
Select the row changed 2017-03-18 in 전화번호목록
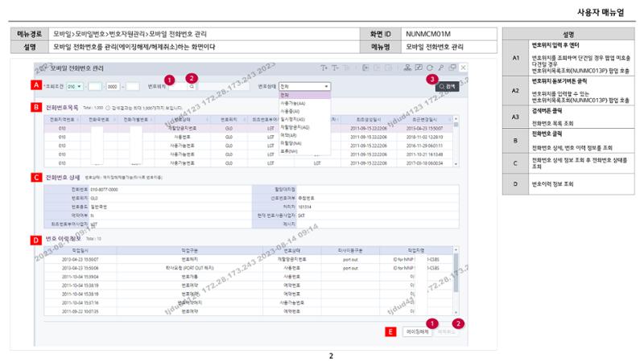[249, 163]
